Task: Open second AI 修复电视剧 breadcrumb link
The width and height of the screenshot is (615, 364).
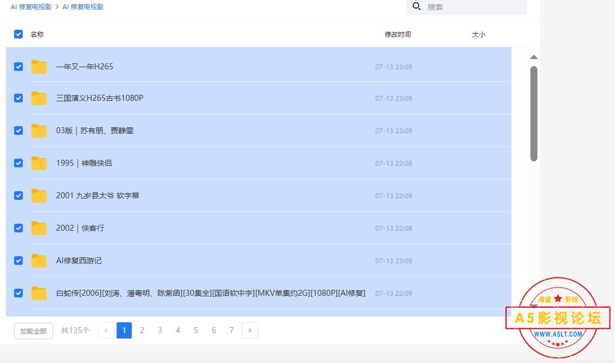Action: (x=83, y=6)
